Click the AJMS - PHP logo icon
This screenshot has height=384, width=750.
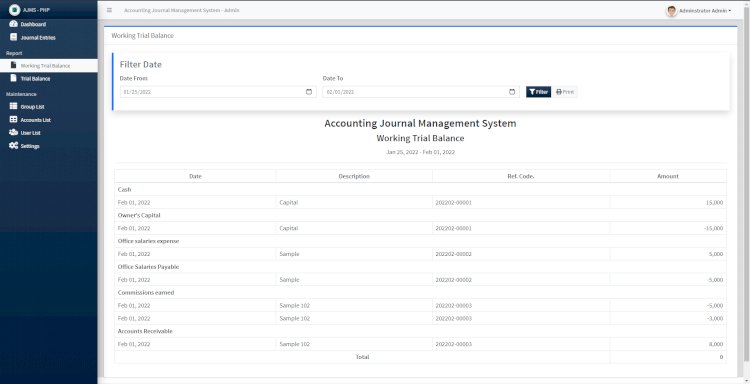14,10
